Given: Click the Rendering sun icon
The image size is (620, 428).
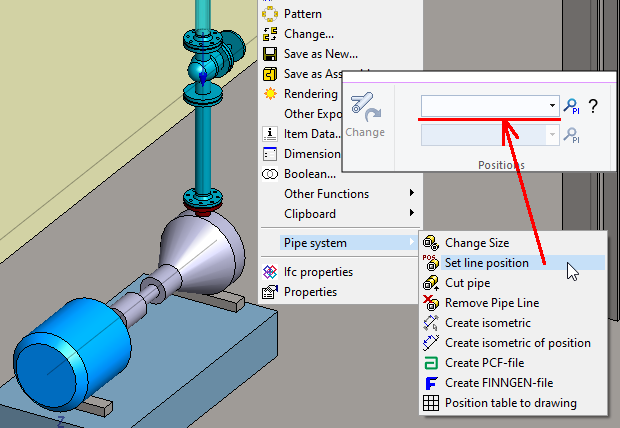Looking at the screenshot, I should coord(270,94).
